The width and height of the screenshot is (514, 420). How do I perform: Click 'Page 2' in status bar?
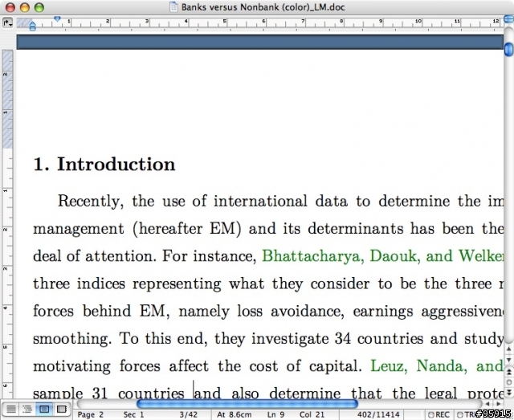click(90, 414)
